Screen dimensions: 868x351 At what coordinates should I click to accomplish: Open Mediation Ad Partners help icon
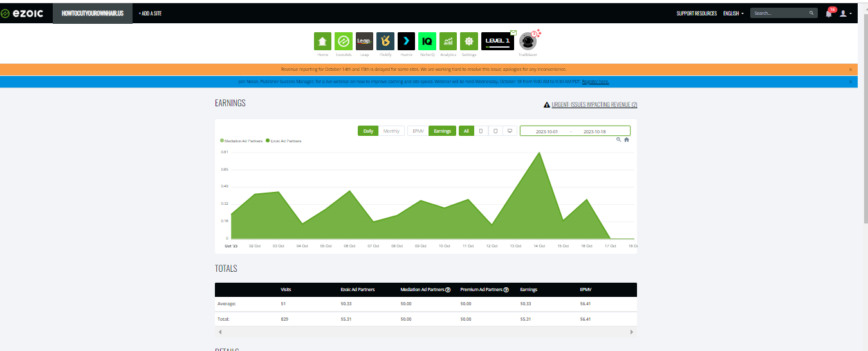[448, 290]
